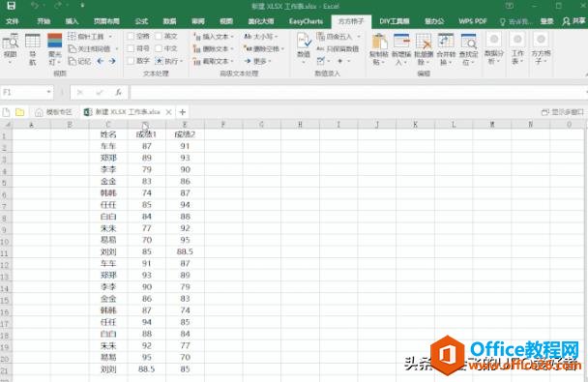Click the Undo arrow in title bar
The image size is (588, 382).
point(35,6)
